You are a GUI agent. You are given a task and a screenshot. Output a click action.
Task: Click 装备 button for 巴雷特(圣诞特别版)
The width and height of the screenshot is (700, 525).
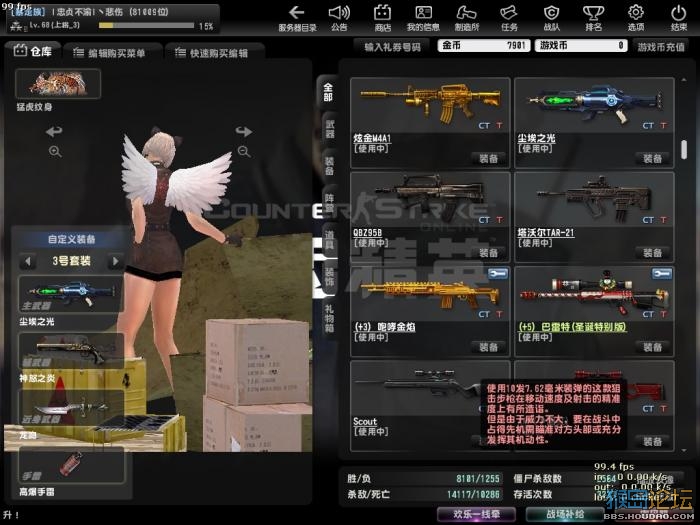(652, 347)
